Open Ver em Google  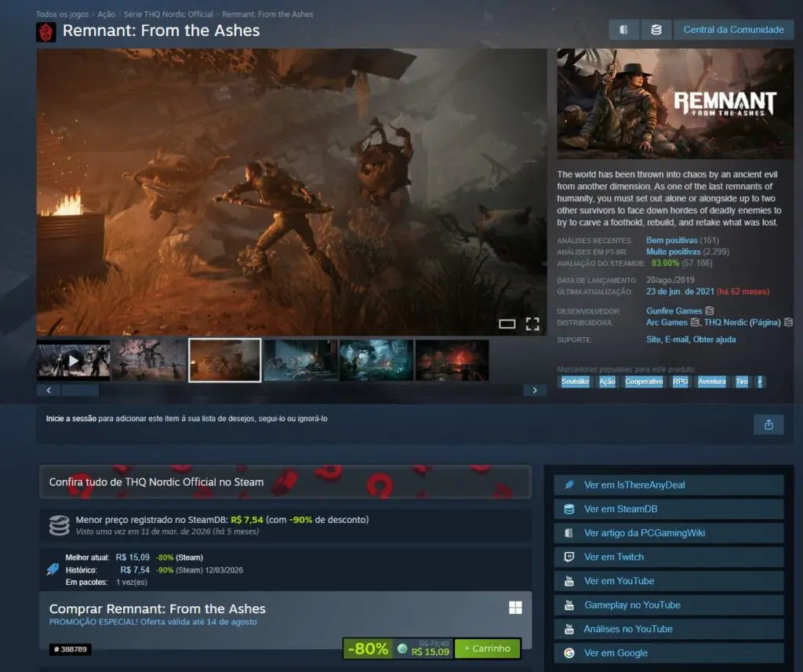(669, 653)
